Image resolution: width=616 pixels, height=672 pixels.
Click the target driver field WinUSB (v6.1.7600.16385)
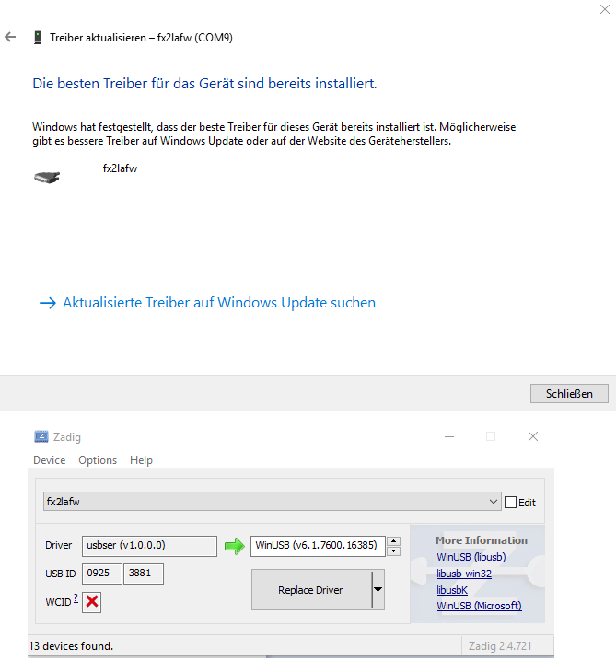[x=318, y=546]
